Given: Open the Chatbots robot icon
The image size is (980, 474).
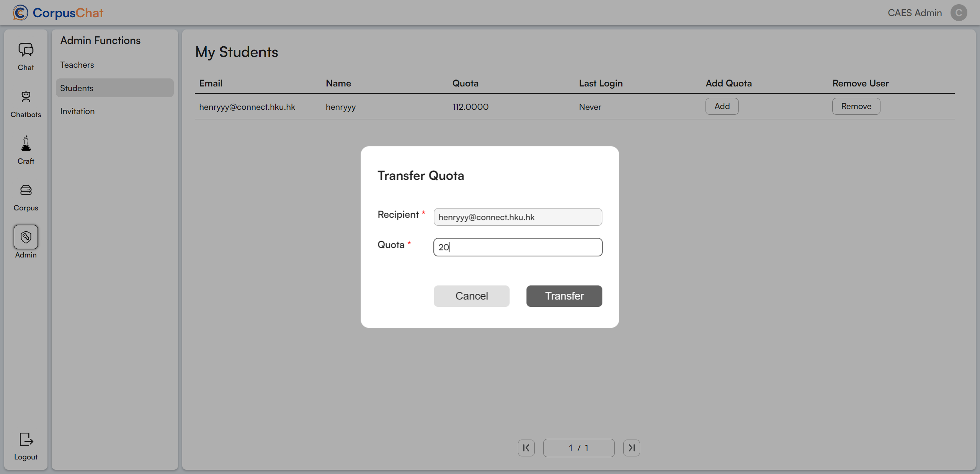Looking at the screenshot, I should 26,97.
